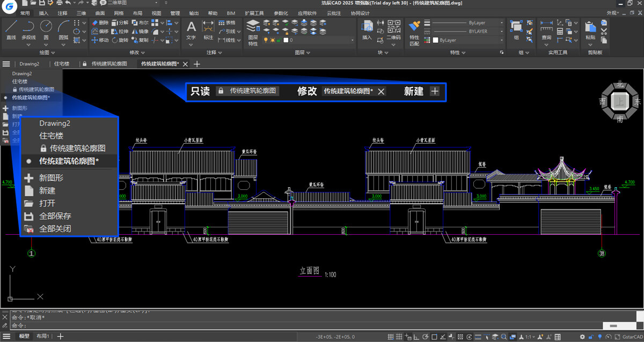
Task: Click the 布局1 layout tab
Action: pyautogui.click(x=43, y=336)
